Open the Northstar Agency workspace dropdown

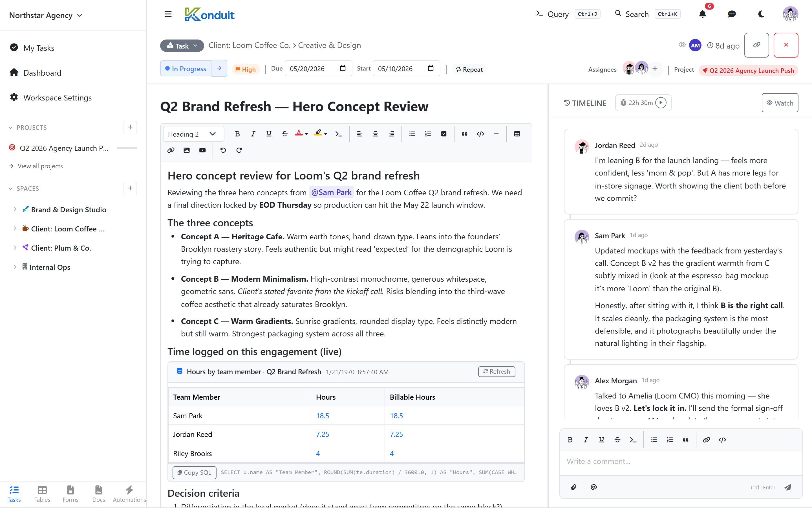[x=46, y=15]
